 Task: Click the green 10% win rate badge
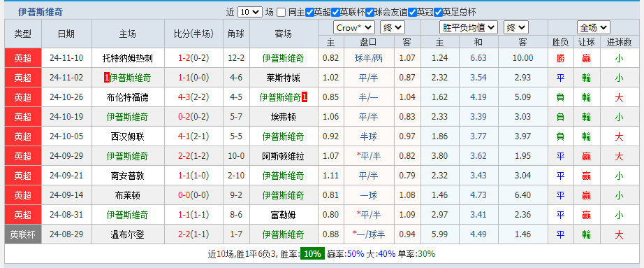pyautogui.click(x=312, y=253)
